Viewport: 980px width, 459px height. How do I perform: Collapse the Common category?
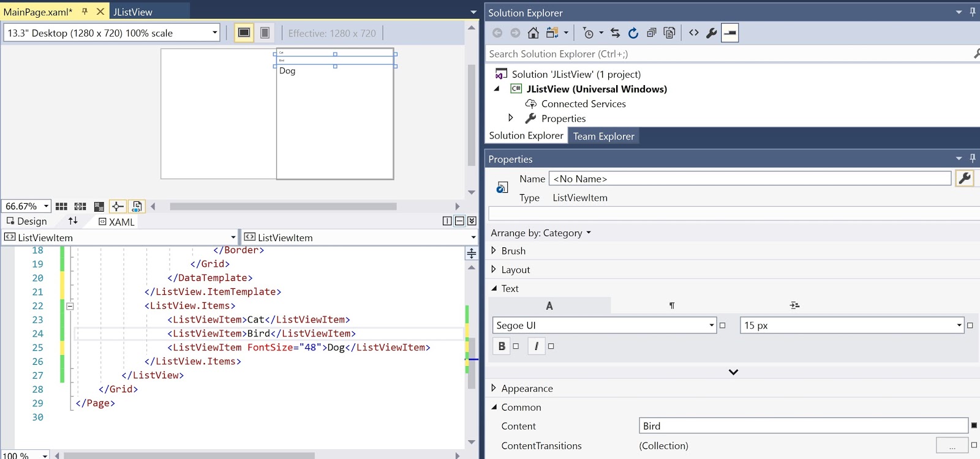[x=494, y=407]
